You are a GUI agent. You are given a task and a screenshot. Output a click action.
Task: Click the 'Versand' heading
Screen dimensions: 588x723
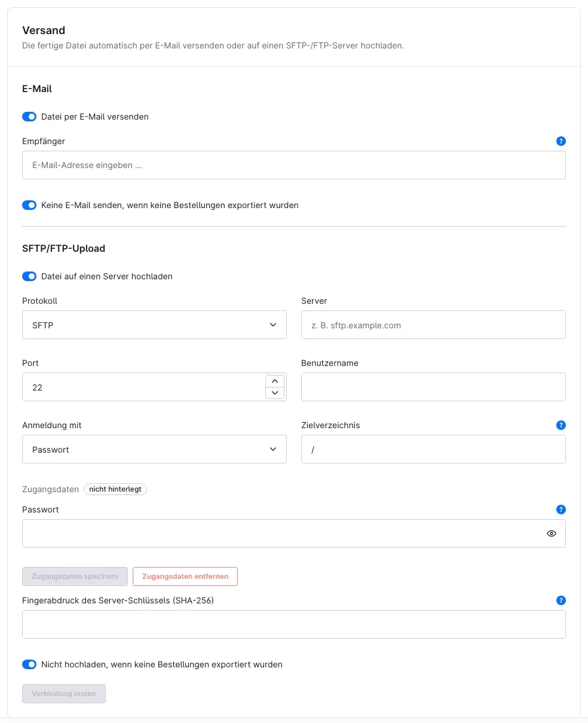click(44, 30)
